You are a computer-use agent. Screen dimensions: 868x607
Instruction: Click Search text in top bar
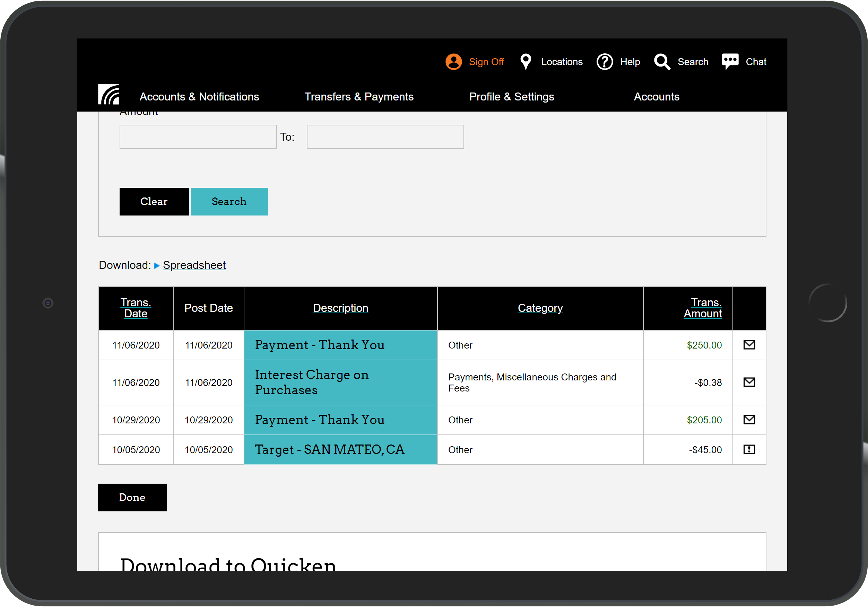coord(693,62)
